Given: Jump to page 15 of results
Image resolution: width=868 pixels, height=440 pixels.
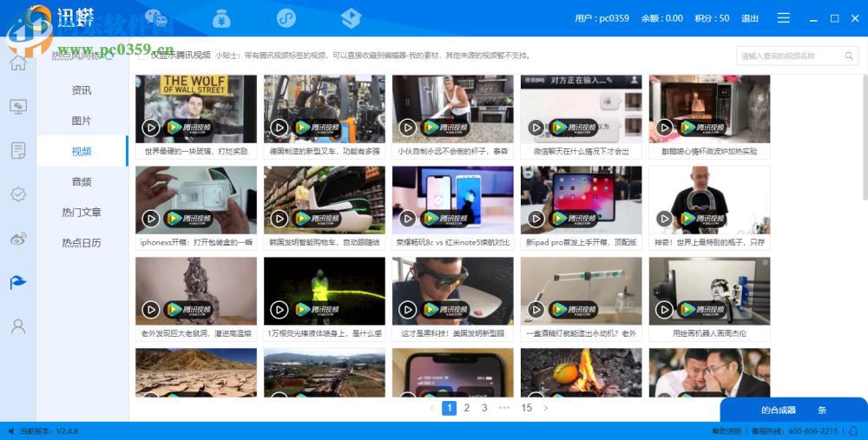Looking at the screenshot, I should click(527, 408).
